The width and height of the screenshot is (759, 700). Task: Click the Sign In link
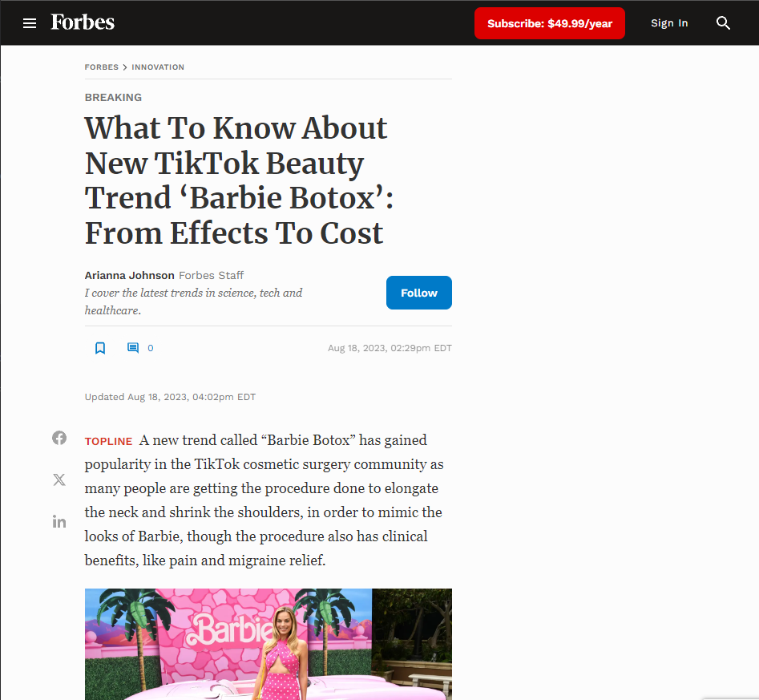coord(669,23)
